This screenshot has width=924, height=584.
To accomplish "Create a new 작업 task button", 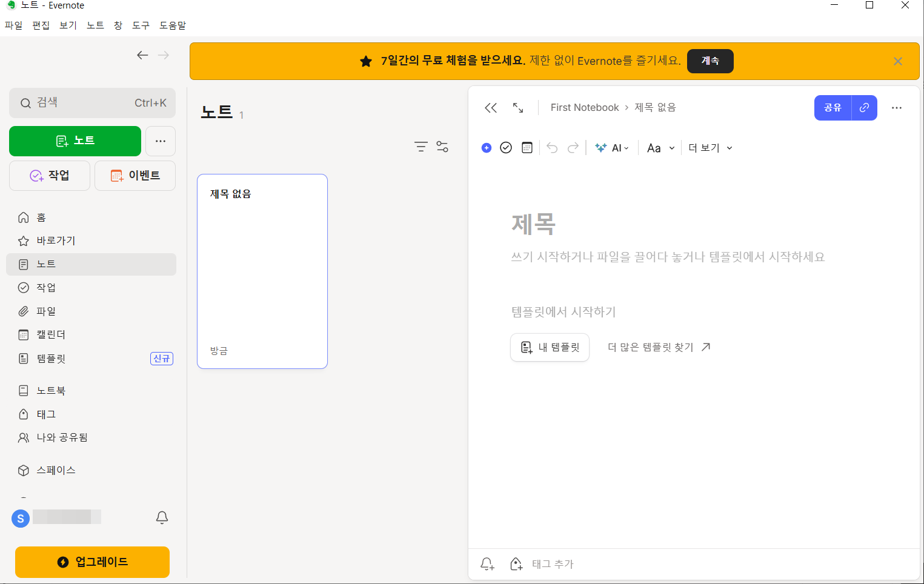I will coord(50,176).
